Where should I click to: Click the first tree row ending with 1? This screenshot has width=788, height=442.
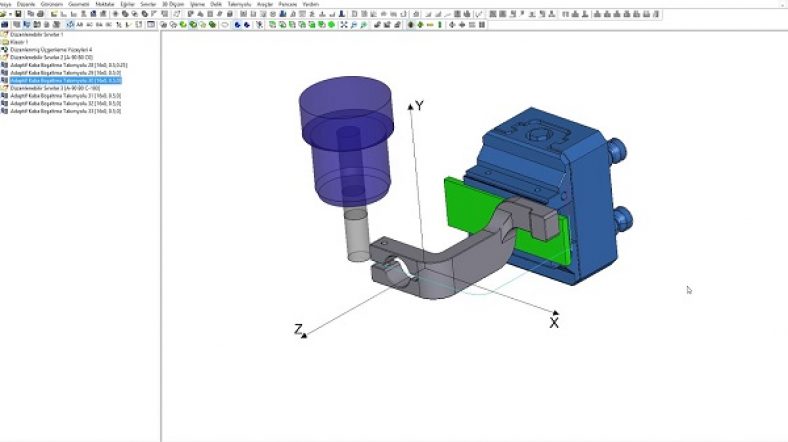point(37,35)
